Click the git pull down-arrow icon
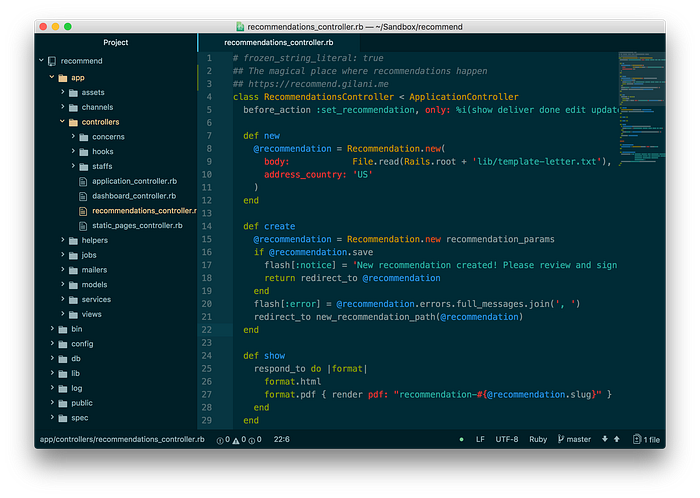 [605, 439]
